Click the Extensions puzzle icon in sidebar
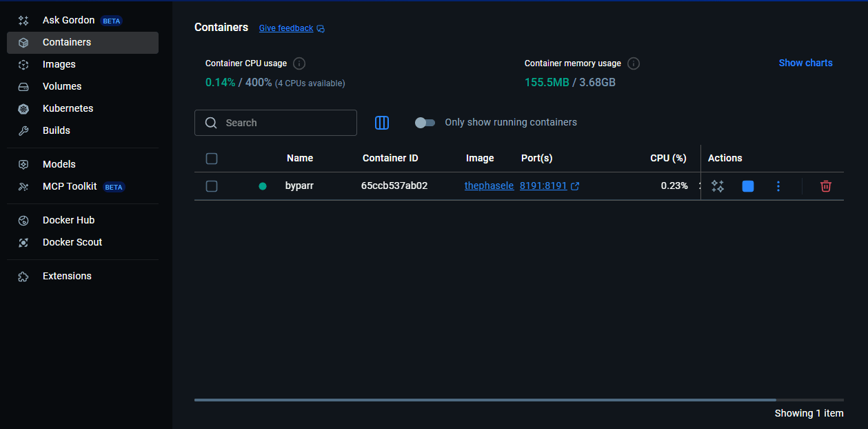The height and width of the screenshot is (429, 868). point(23,277)
